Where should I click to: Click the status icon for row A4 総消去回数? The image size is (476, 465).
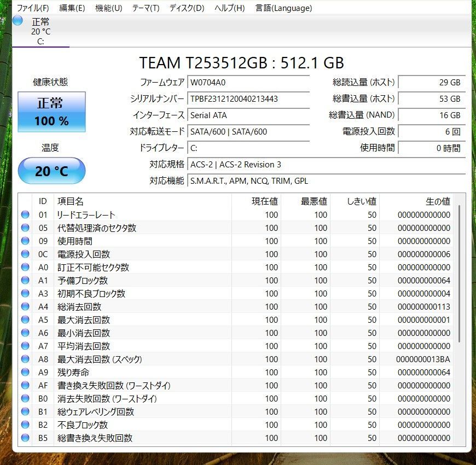click(x=25, y=306)
